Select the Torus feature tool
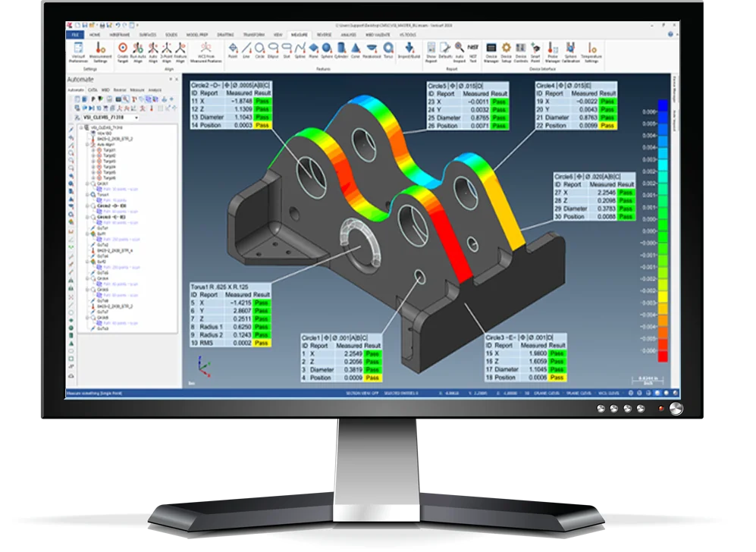 [x=388, y=52]
